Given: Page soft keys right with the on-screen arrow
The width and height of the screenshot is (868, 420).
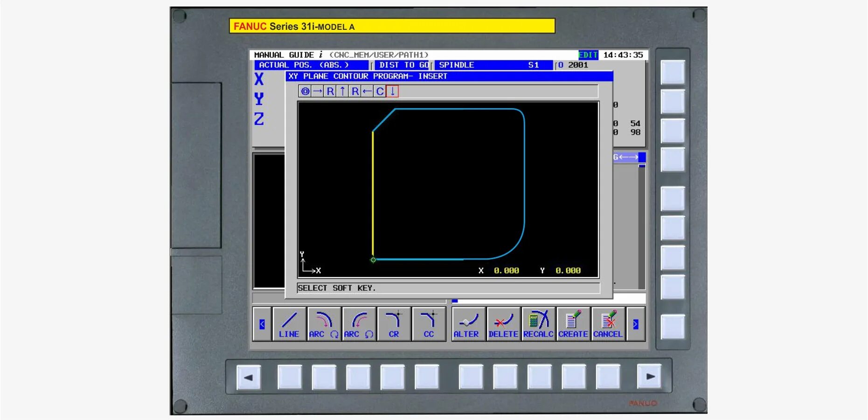Looking at the screenshot, I should click(636, 324).
